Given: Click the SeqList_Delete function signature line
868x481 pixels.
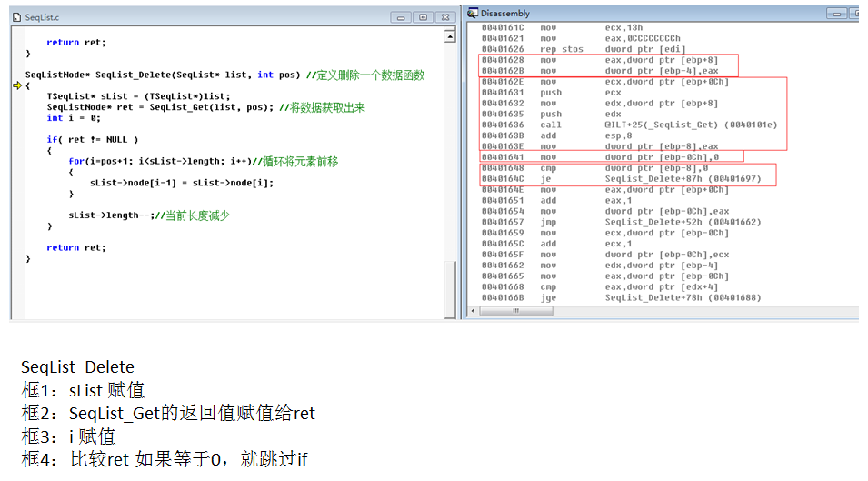Looking at the screenshot, I should pos(224,75).
